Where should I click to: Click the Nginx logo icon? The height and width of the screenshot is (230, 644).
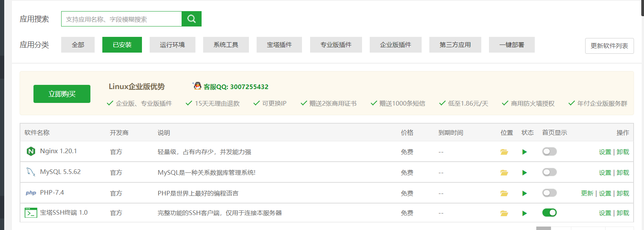click(x=31, y=151)
